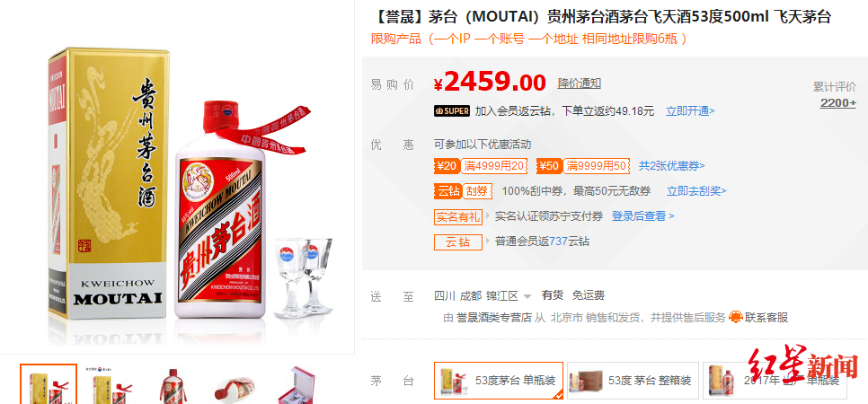The image size is (868, 404).
Task: Click 立即开通 membership link
Action: pos(690,110)
